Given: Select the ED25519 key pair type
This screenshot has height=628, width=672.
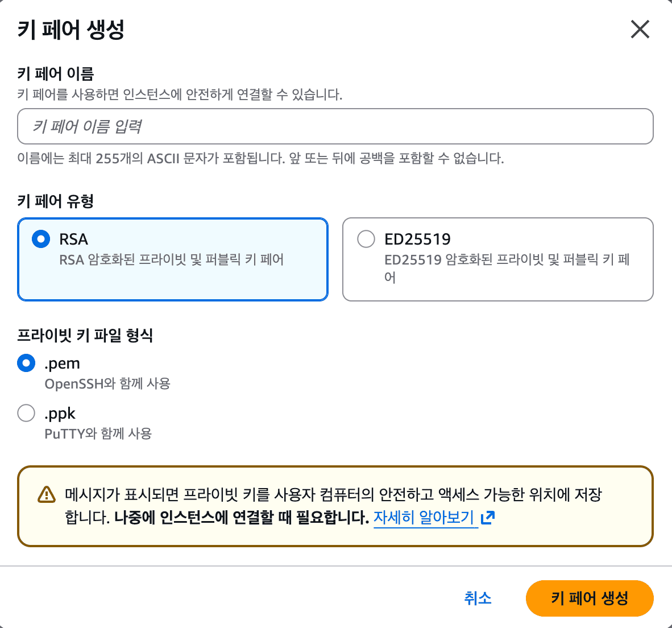Looking at the screenshot, I should (366, 239).
